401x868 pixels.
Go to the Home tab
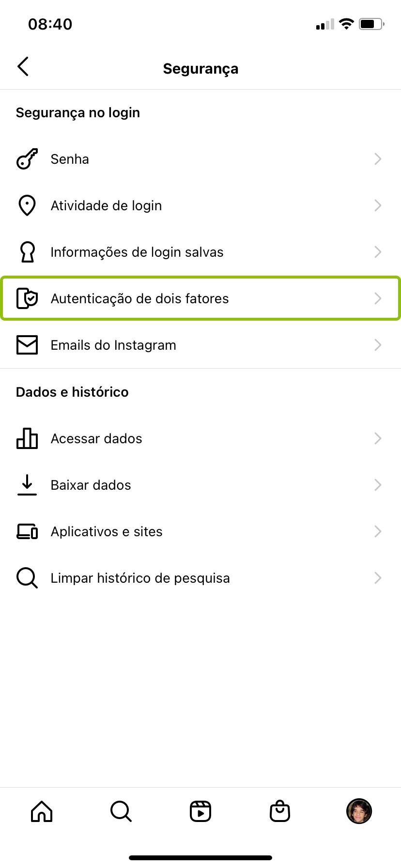point(42,811)
